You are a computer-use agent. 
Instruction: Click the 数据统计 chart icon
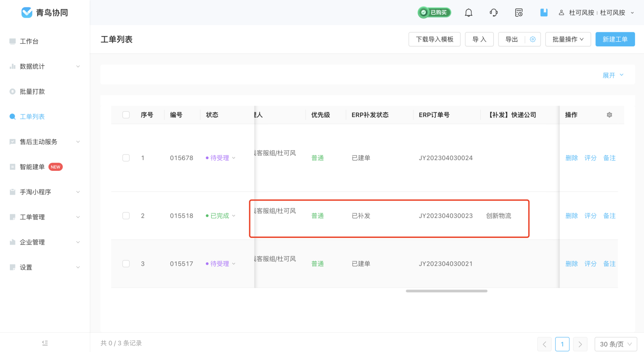(x=12, y=66)
